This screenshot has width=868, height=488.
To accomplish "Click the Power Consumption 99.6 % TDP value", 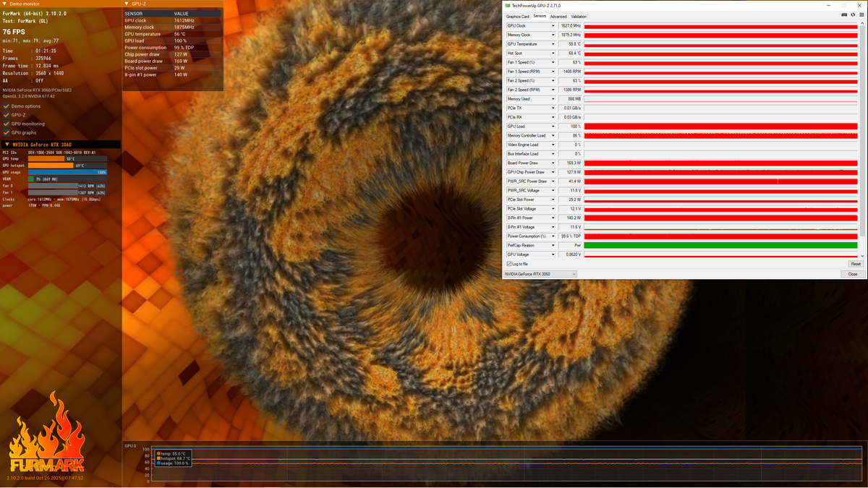I will click(570, 236).
